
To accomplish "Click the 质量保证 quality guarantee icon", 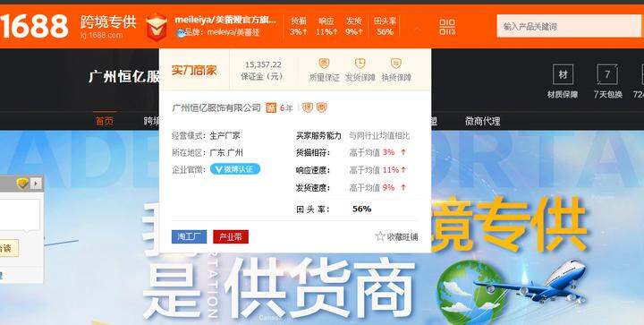I will pyautogui.click(x=324, y=64).
